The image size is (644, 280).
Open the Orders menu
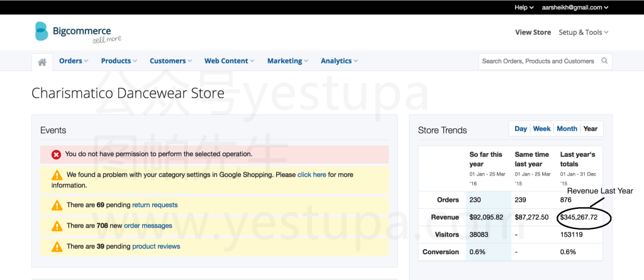click(x=74, y=61)
